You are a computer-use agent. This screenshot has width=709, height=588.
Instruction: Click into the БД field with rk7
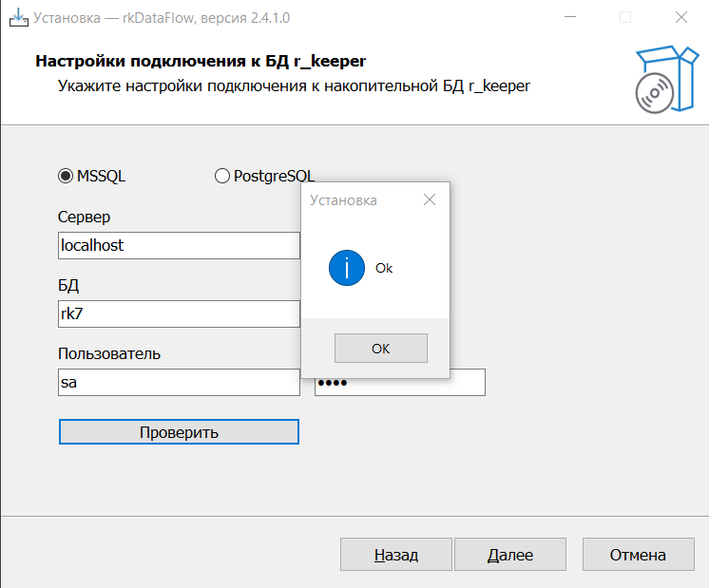coord(178,314)
